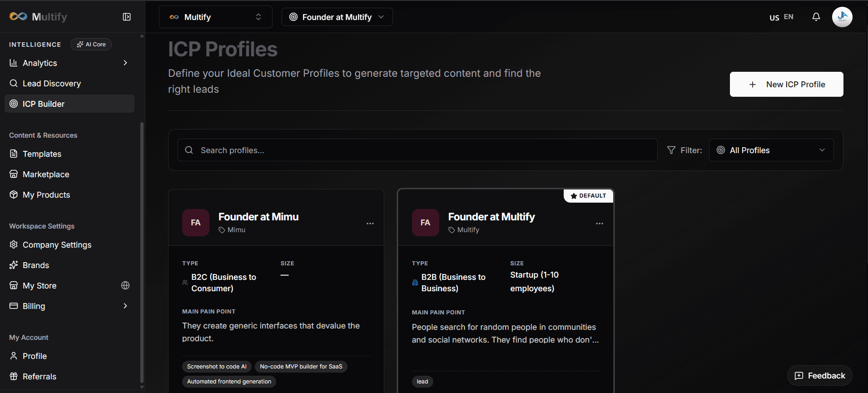Click the sidebar scroll down arrow
Screen dimensions: 868x393
142,387
